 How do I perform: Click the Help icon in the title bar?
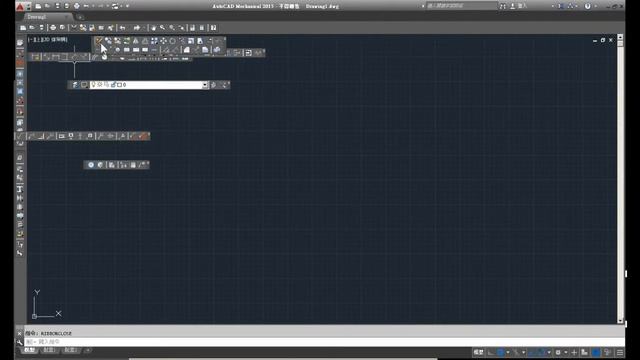pyautogui.click(x=588, y=6)
